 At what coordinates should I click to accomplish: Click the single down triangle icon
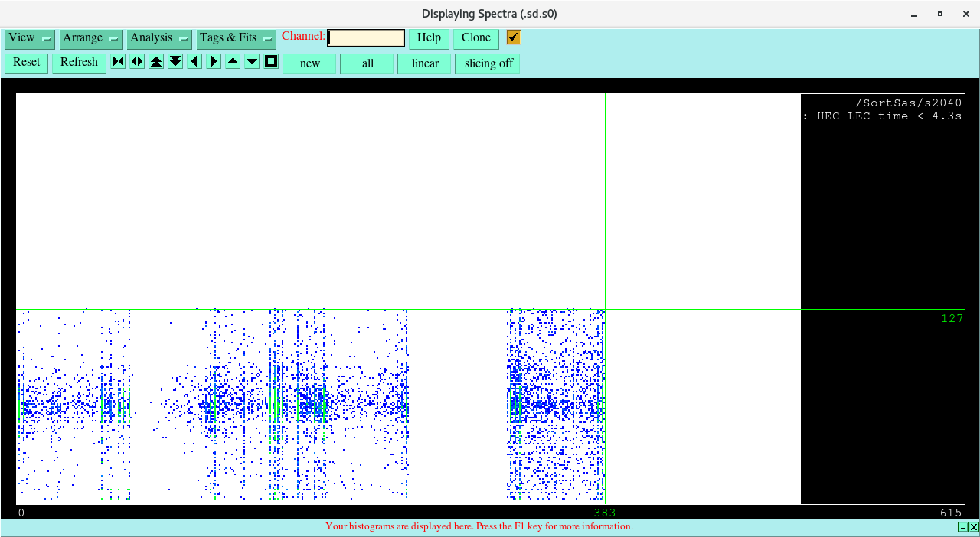pos(252,62)
